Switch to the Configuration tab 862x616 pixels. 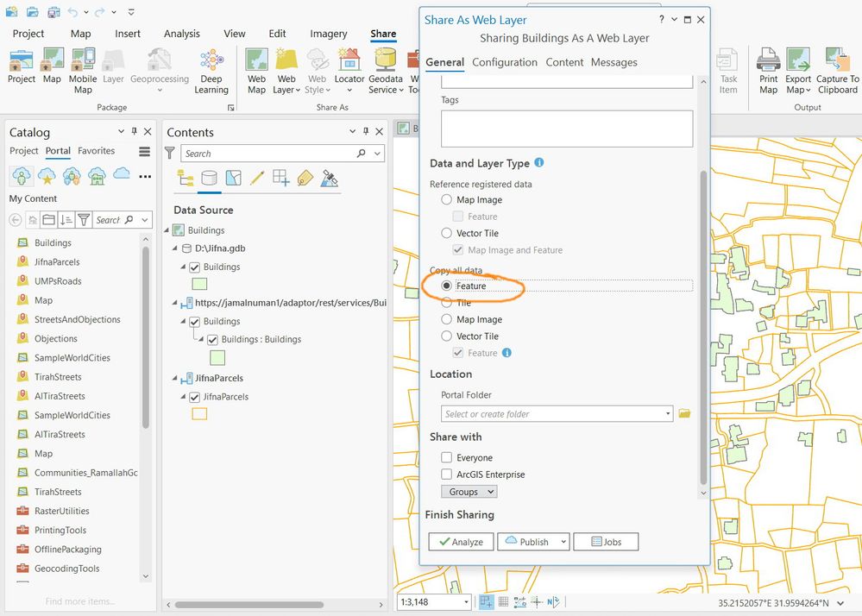tap(505, 62)
